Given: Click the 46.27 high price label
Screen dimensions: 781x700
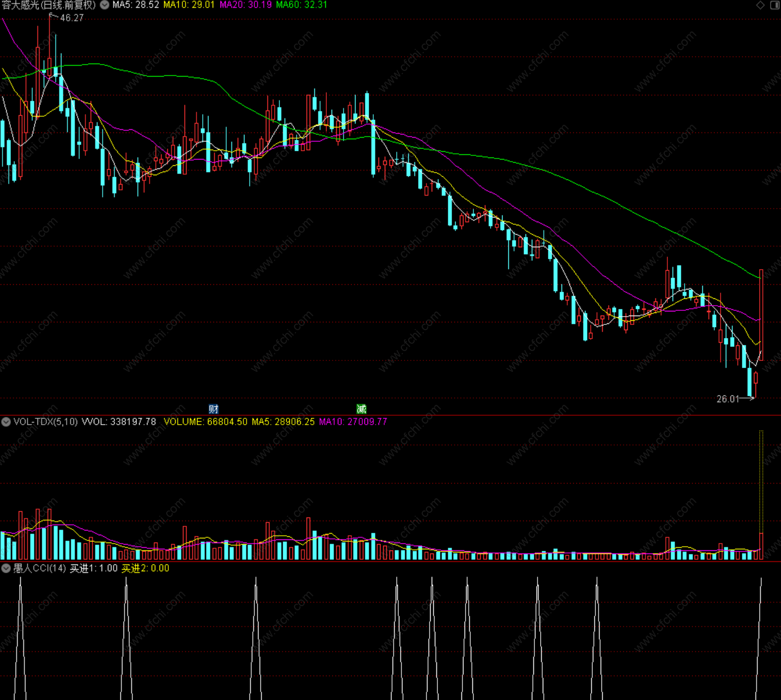Looking at the screenshot, I should [x=72, y=18].
